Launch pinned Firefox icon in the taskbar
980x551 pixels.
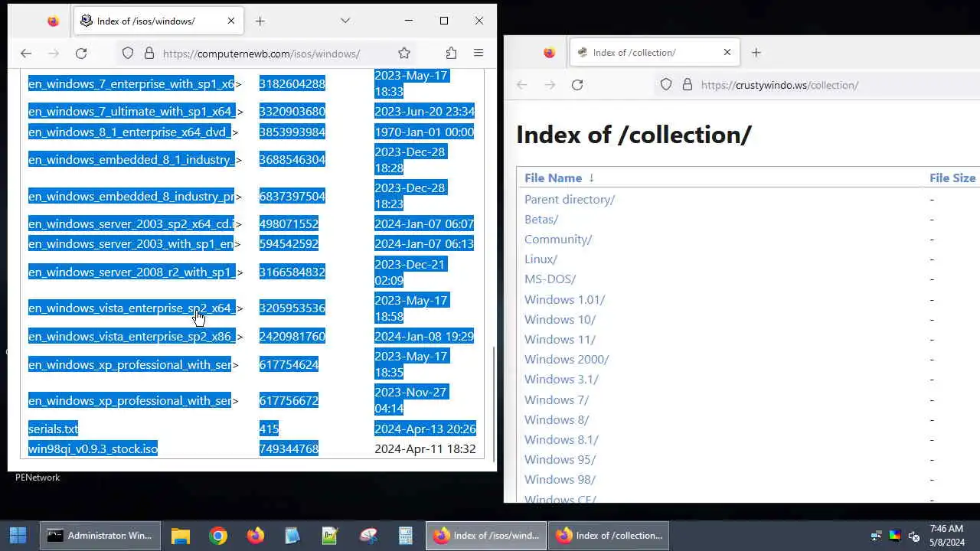(x=256, y=536)
